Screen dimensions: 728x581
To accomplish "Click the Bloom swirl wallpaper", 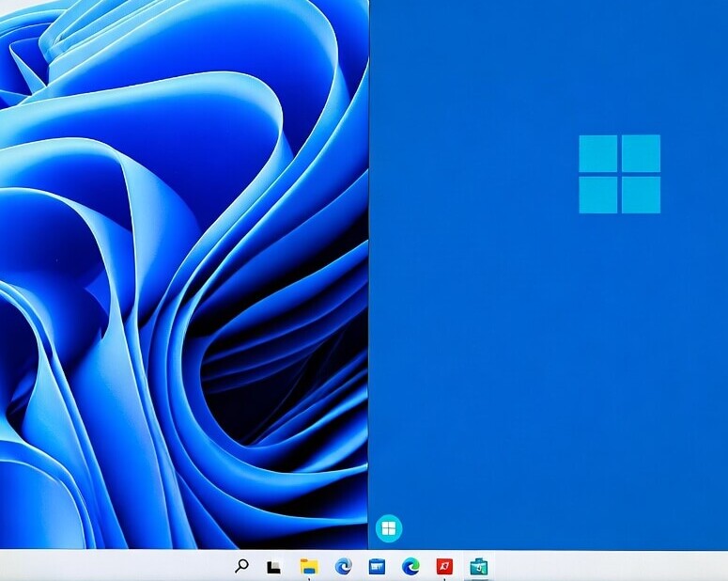I will click(x=141, y=235).
